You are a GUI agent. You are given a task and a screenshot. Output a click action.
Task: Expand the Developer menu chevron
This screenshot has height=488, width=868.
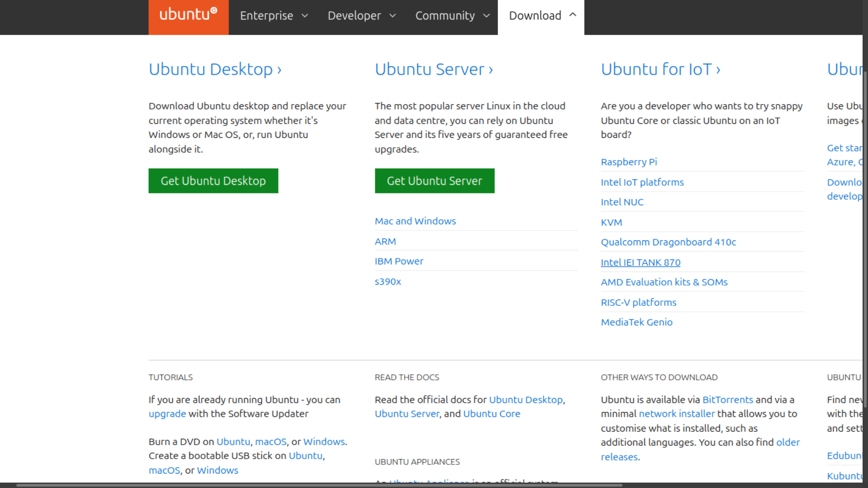coord(392,16)
